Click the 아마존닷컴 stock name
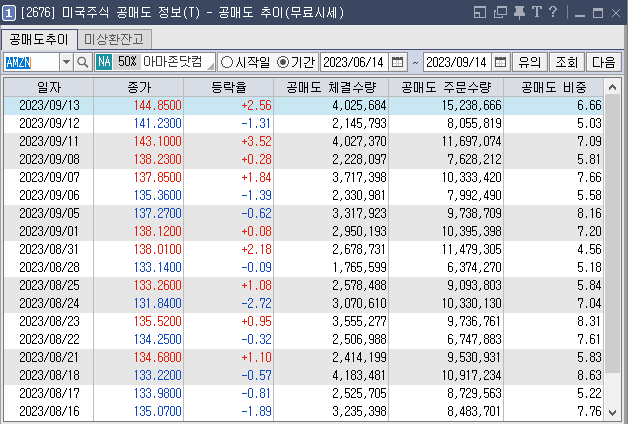 [x=173, y=62]
